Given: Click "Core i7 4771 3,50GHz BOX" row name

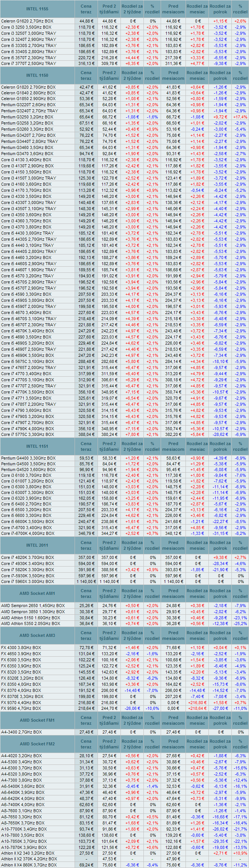Looking at the screenshot, I should (26, 398).
